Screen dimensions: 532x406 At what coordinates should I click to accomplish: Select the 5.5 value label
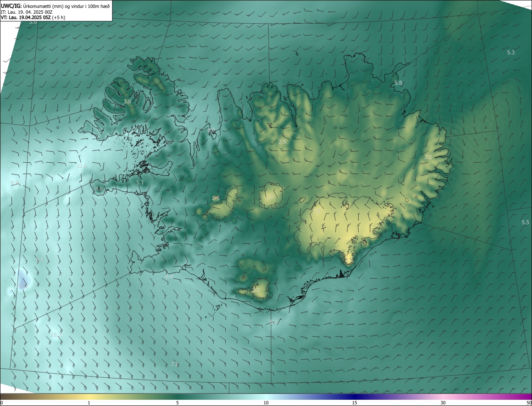click(525, 223)
